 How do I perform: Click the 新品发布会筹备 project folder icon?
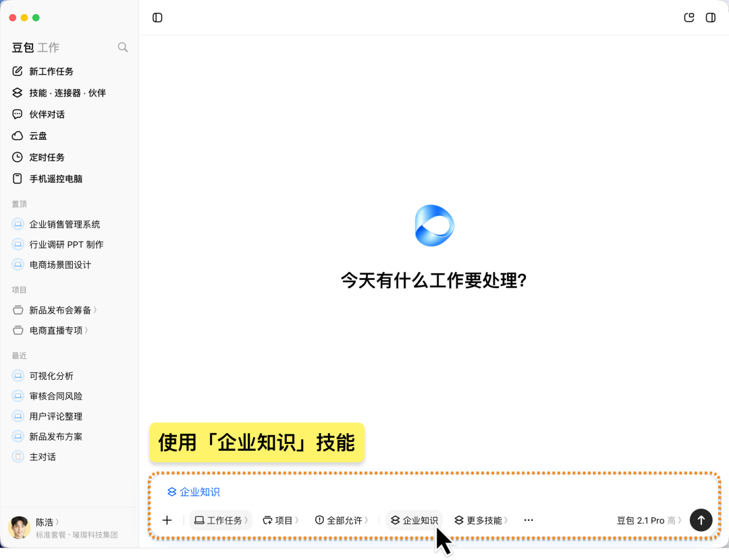18,310
